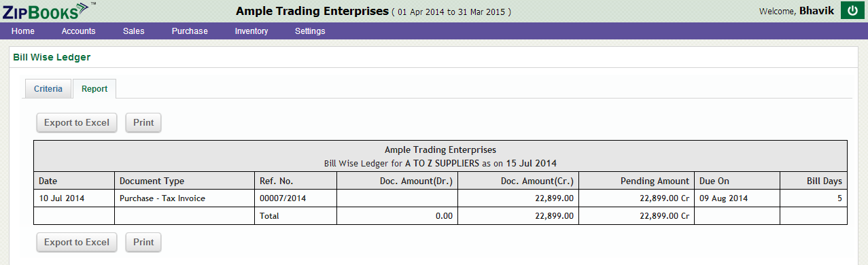Open the Accounts menu
Image resolution: width=868 pixels, height=265 pixels.
[78, 31]
